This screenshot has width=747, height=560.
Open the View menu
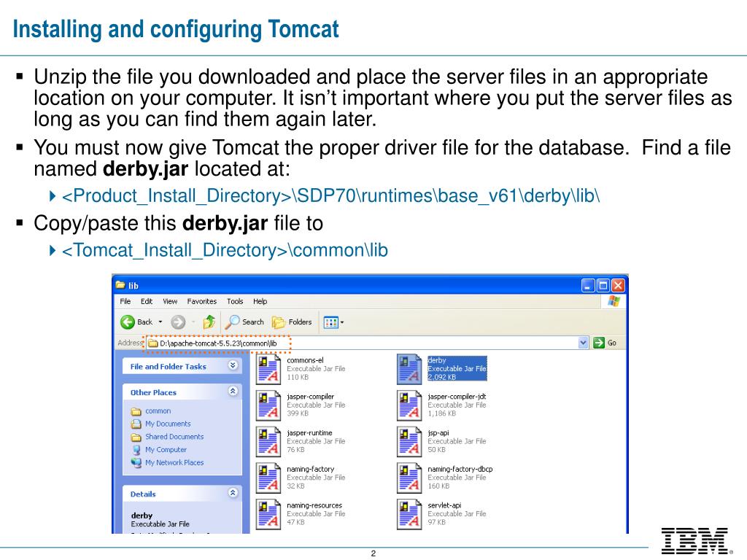170,301
